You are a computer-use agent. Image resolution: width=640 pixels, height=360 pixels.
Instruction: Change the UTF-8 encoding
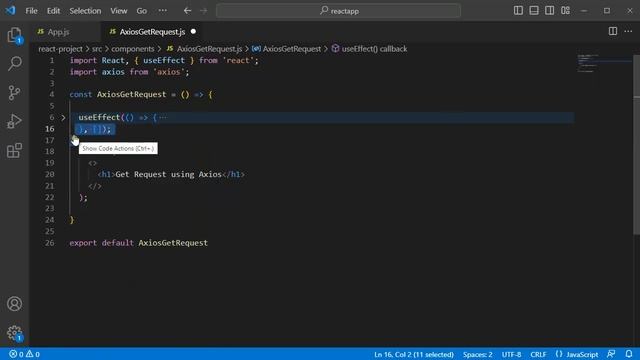click(511, 354)
